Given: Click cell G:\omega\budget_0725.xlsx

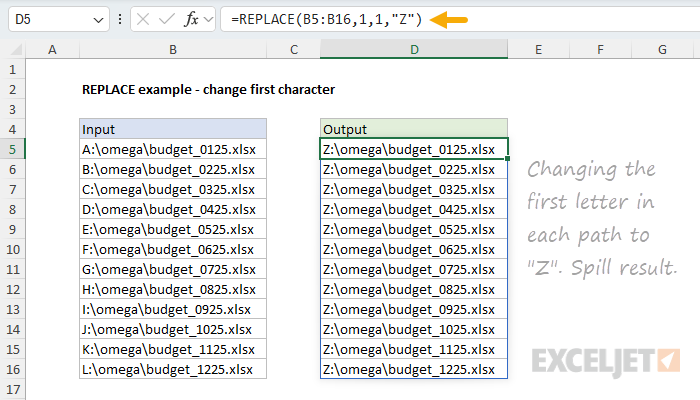Looking at the screenshot, I should [173, 269].
